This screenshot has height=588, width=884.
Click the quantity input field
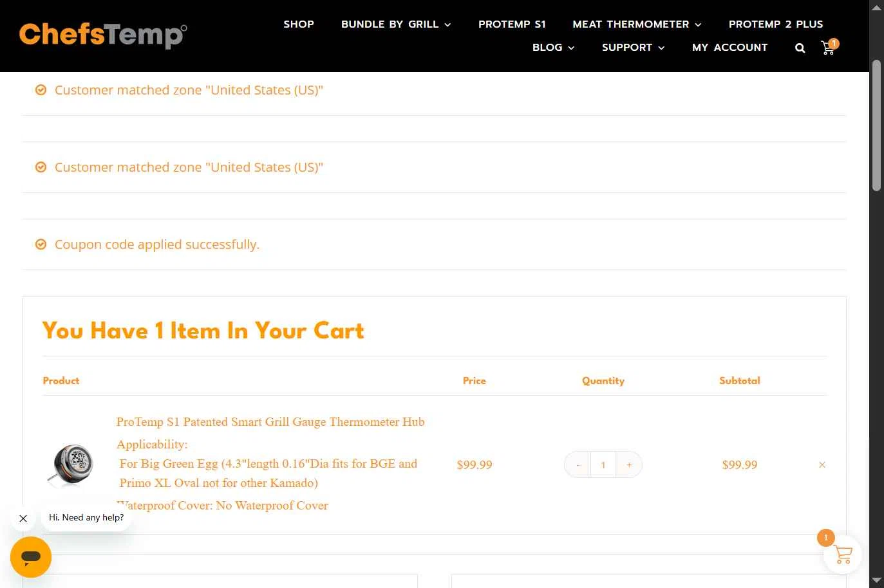click(x=603, y=464)
